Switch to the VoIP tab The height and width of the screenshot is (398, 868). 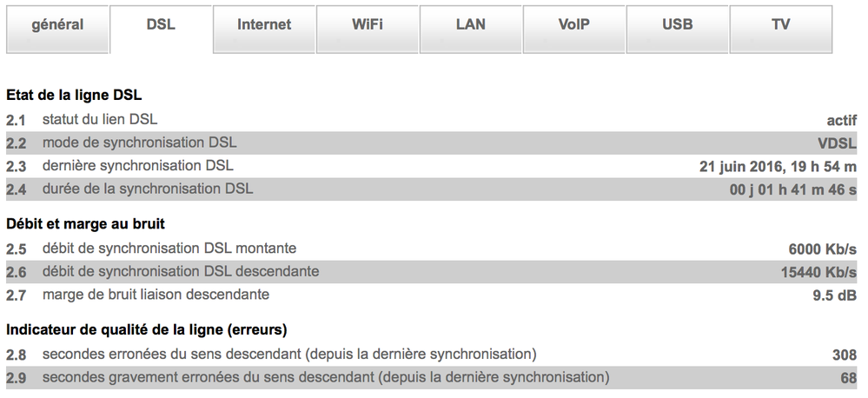click(574, 25)
